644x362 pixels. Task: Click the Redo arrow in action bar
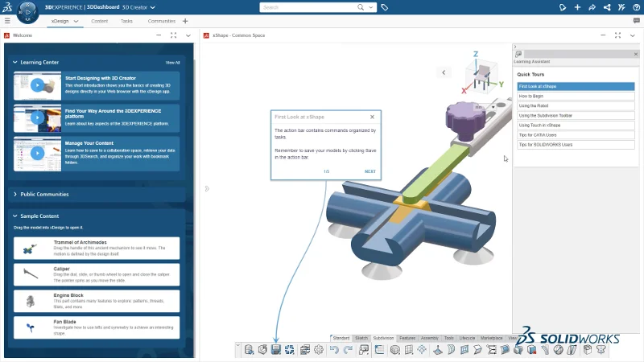point(348,350)
